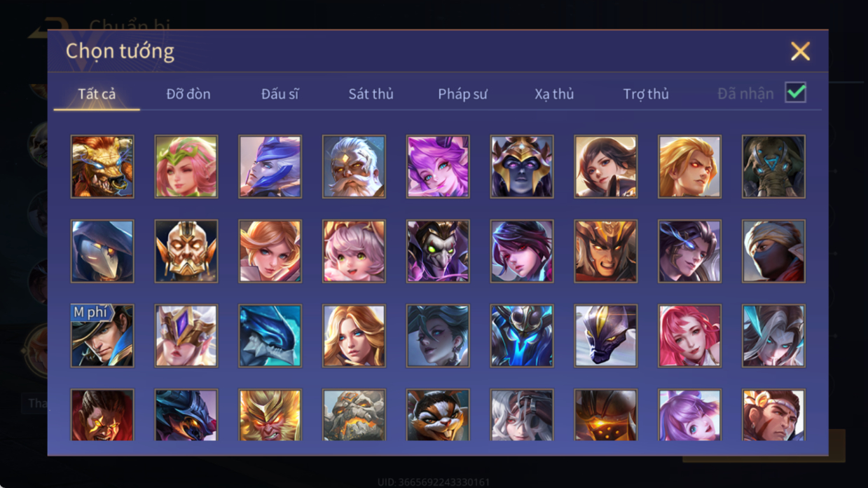This screenshot has height=488, width=868.
Task: Filter heroes by Sát thủ tab
Action: point(371,94)
